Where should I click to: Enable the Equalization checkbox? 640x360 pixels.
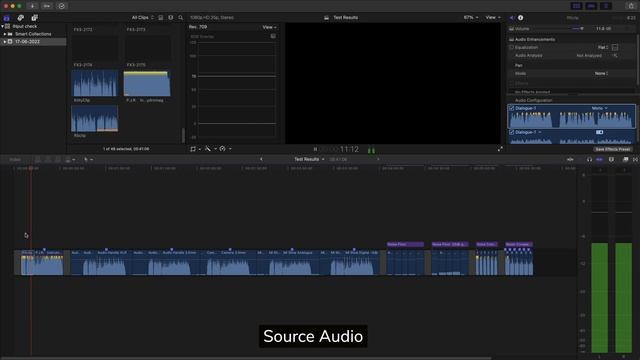pos(511,47)
